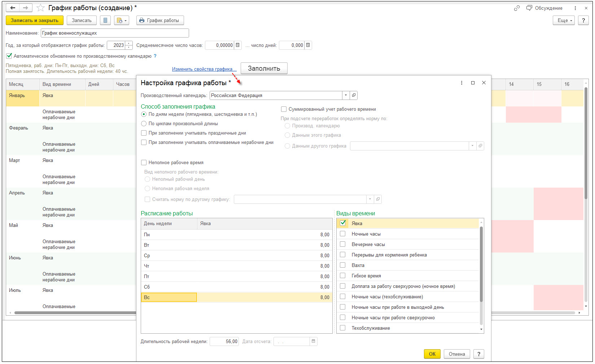Click the Заполнить button
The height and width of the screenshot is (364, 595).
point(264,68)
